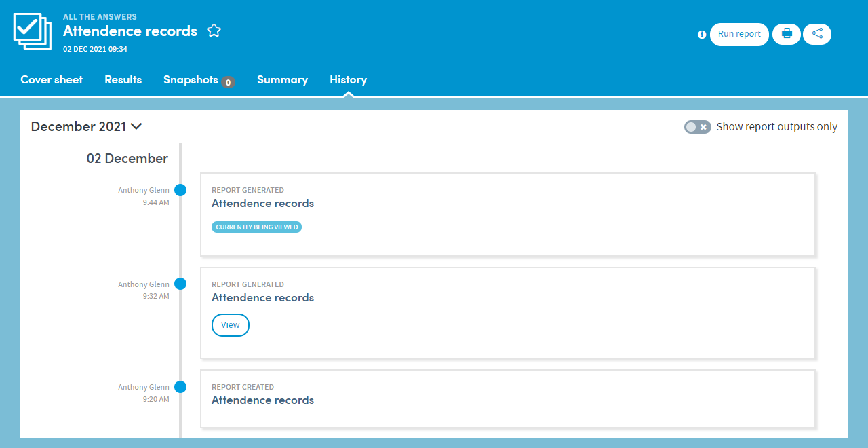The width and height of the screenshot is (868, 448).
Task: Open the Results tab
Action: coord(123,80)
